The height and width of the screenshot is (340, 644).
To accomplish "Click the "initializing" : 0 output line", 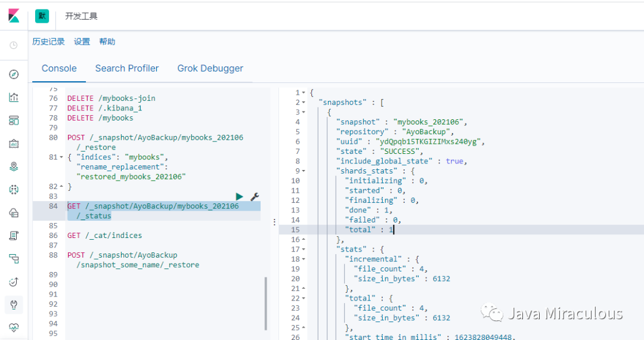I will tap(386, 181).
